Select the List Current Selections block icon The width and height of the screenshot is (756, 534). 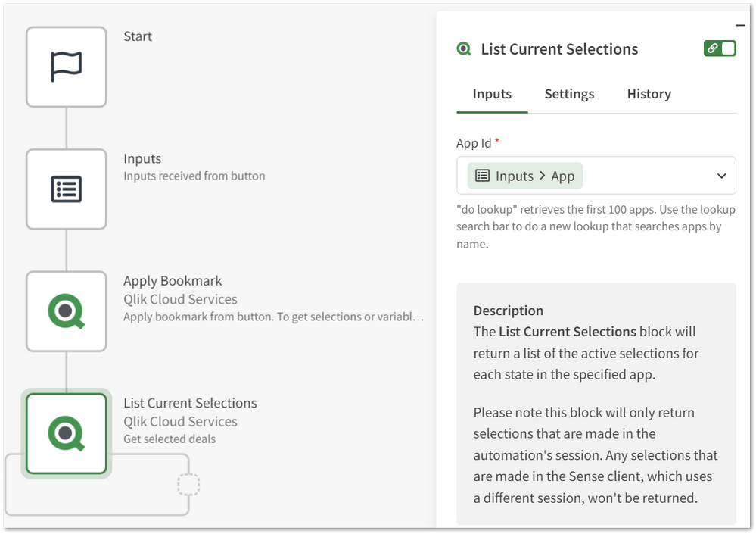click(66, 433)
